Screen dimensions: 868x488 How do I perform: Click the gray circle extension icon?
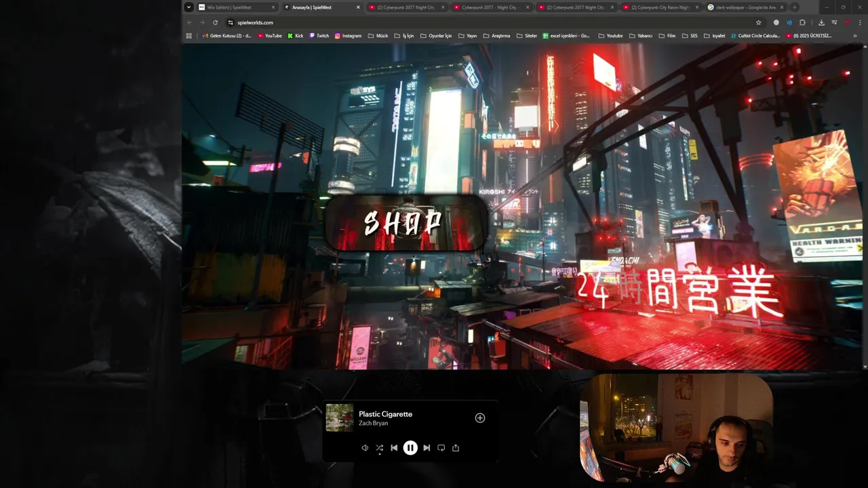pyautogui.click(x=776, y=22)
